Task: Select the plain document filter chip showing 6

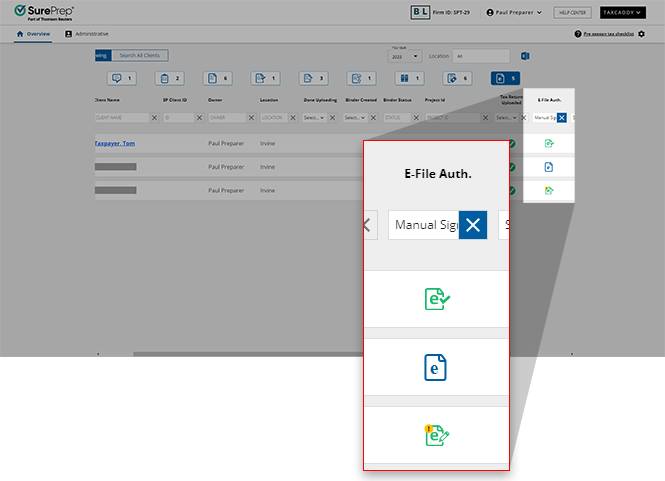Action: [x=218, y=78]
